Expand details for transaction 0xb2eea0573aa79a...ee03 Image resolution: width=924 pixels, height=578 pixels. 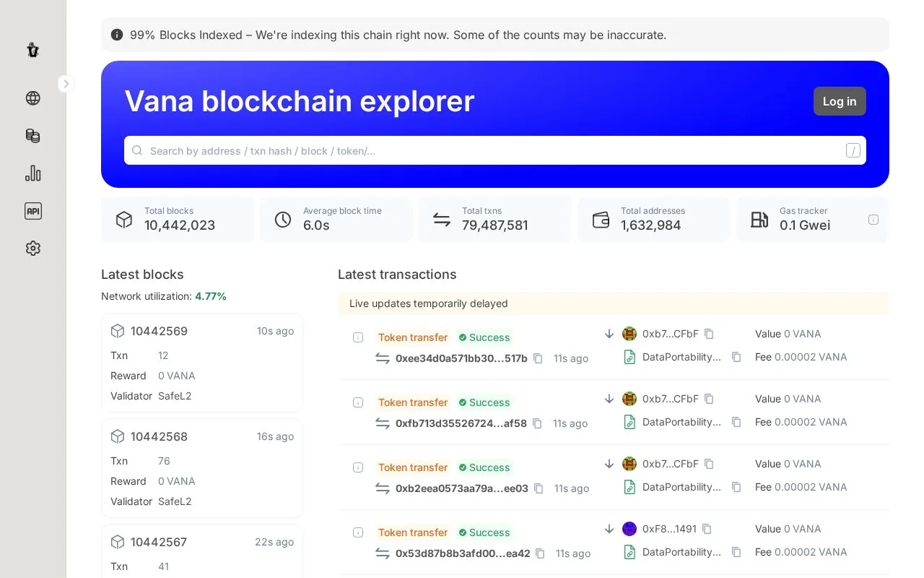(x=358, y=467)
